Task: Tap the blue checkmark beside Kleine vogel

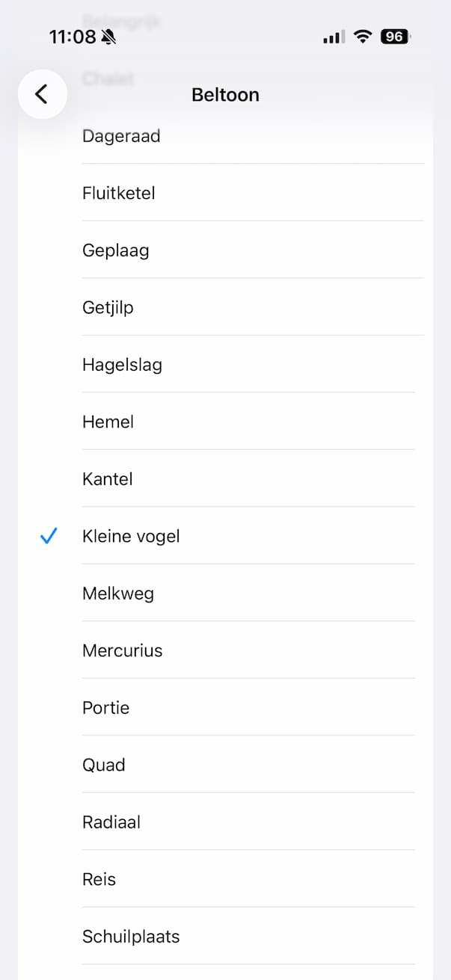Action: (x=49, y=535)
